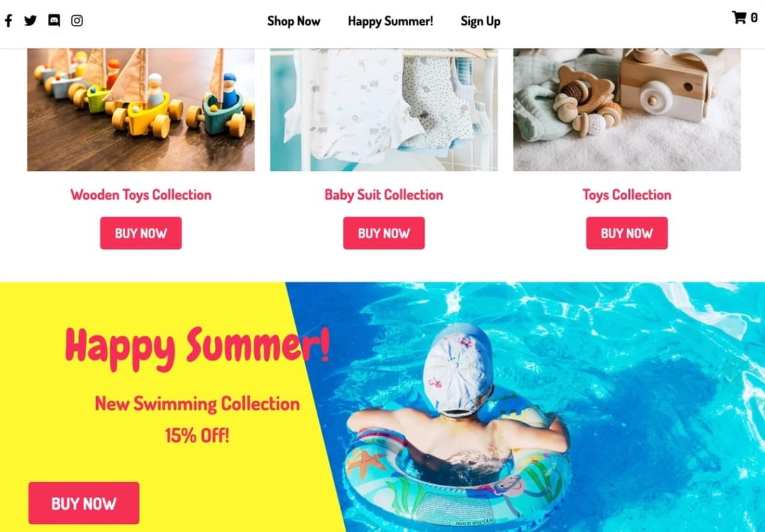This screenshot has height=532, width=765.
Task: View the hanging baby suits image
Action: 384,110
